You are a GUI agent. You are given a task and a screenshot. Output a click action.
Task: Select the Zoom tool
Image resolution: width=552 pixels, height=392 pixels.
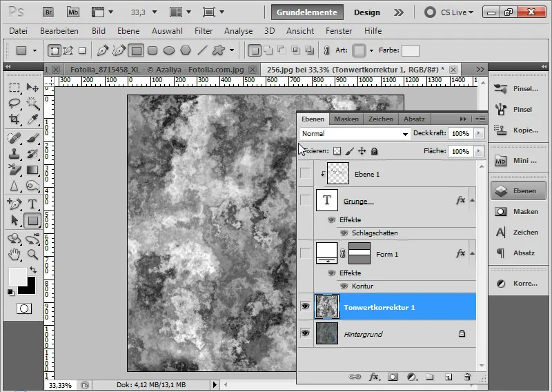click(x=32, y=254)
